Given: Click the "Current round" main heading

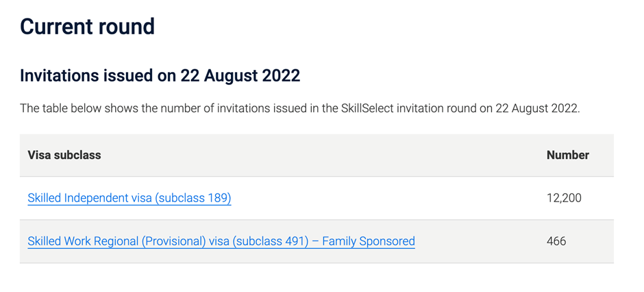Looking at the screenshot, I should tap(87, 27).
